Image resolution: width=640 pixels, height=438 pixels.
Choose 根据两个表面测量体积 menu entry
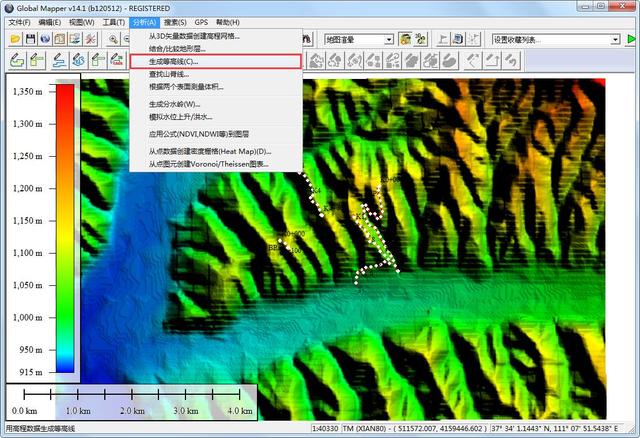tap(216, 87)
